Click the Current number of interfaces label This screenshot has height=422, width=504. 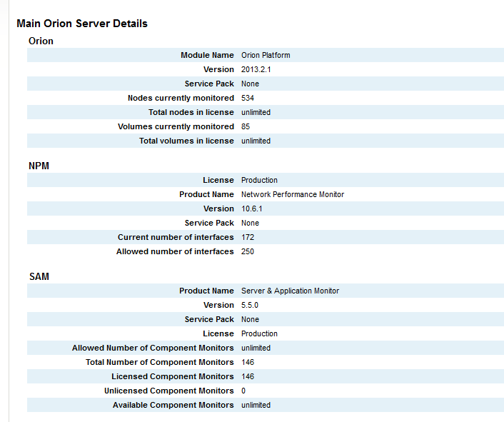pos(176,237)
